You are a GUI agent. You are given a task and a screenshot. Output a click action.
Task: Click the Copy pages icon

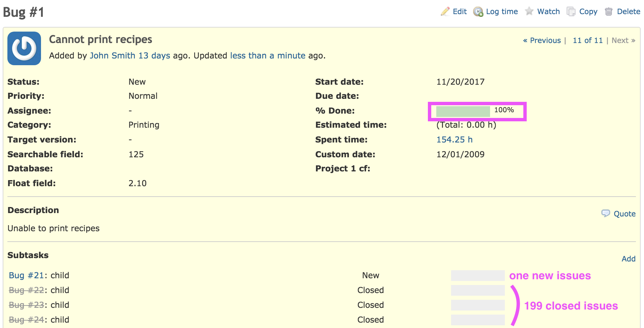[571, 11]
